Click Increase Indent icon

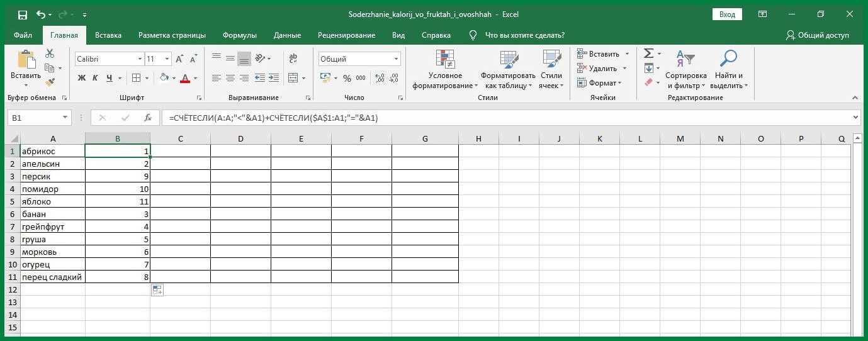point(274,78)
